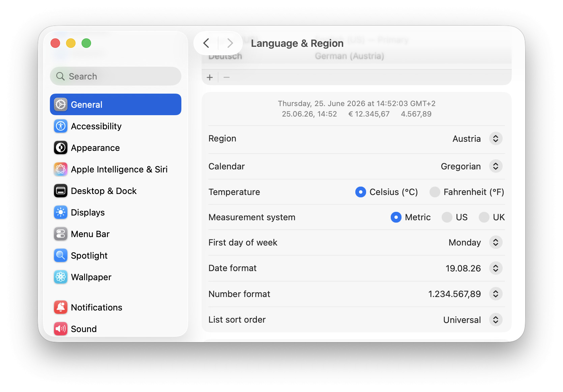Open the Date format dropdown
Image resolution: width=563 pixels, height=392 pixels.
tap(496, 268)
